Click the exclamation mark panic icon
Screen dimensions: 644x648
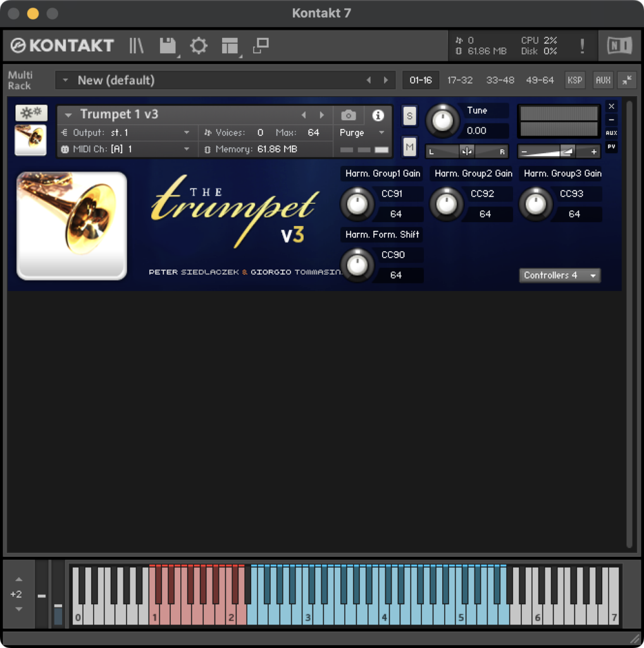(582, 46)
